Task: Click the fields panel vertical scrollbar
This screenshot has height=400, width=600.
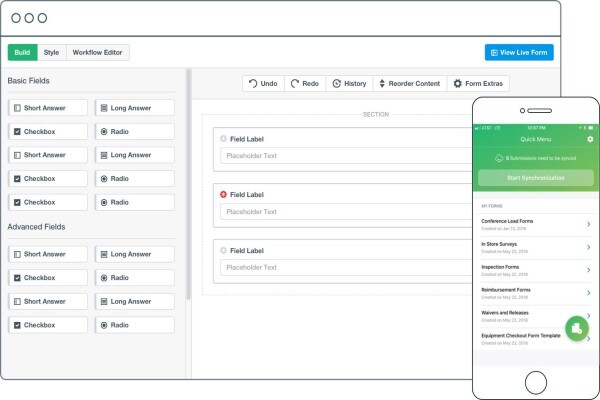Action: click(188, 184)
